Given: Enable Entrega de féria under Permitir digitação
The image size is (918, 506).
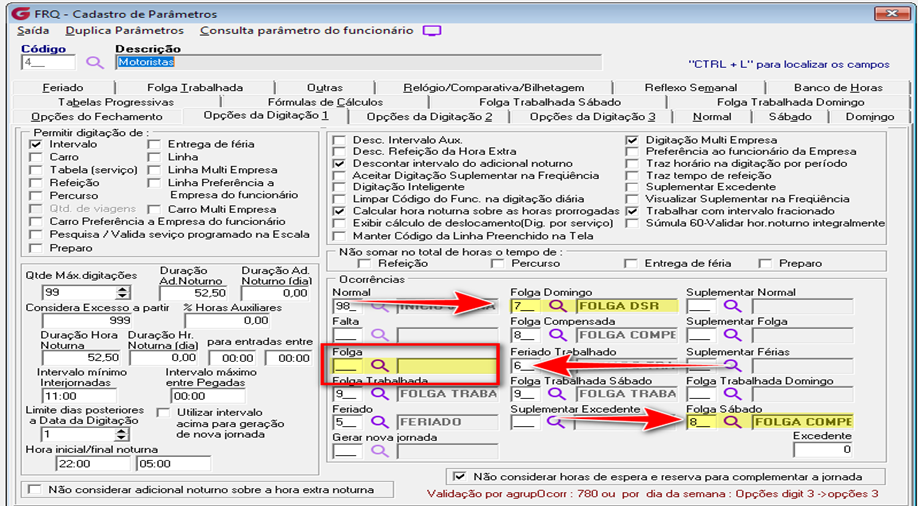Looking at the screenshot, I should tap(154, 144).
